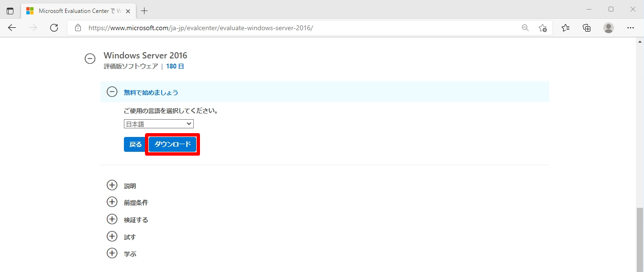
Task: Click the vertical scrollbar thumb
Action: coord(640,239)
